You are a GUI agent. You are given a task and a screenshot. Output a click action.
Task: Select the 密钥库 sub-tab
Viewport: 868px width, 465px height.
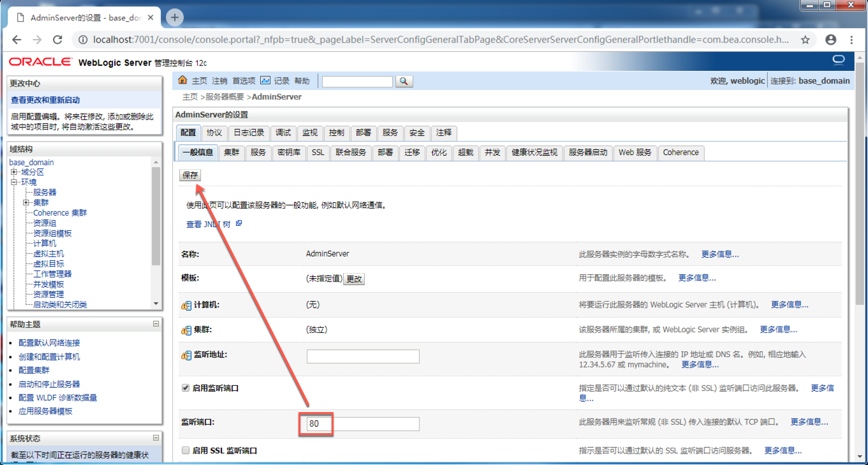point(289,152)
